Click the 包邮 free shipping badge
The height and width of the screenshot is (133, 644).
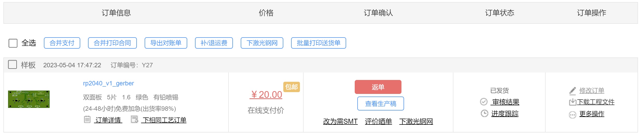pyautogui.click(x=291, y=87)
